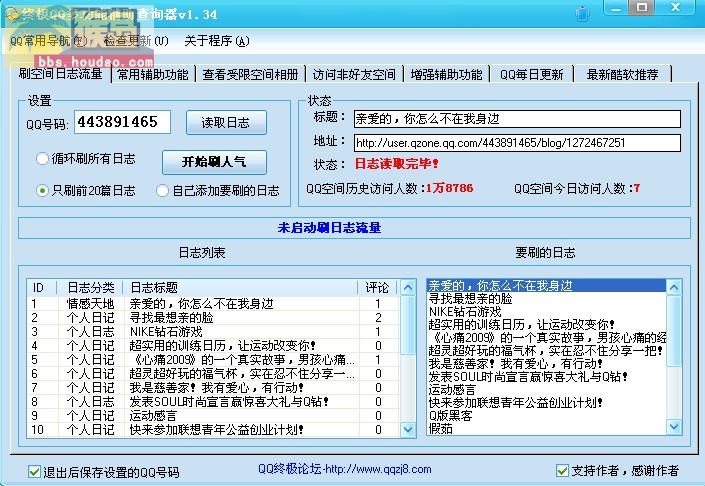Switch to 增强辅助功能 tab
Image resolution: width=705 pixels, height=486 pixels.
[446, 74]
